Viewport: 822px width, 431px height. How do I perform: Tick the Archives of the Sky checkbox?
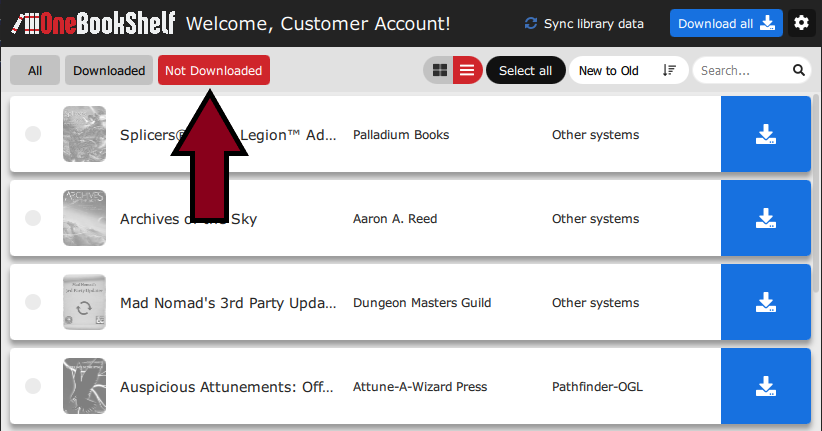33,219
